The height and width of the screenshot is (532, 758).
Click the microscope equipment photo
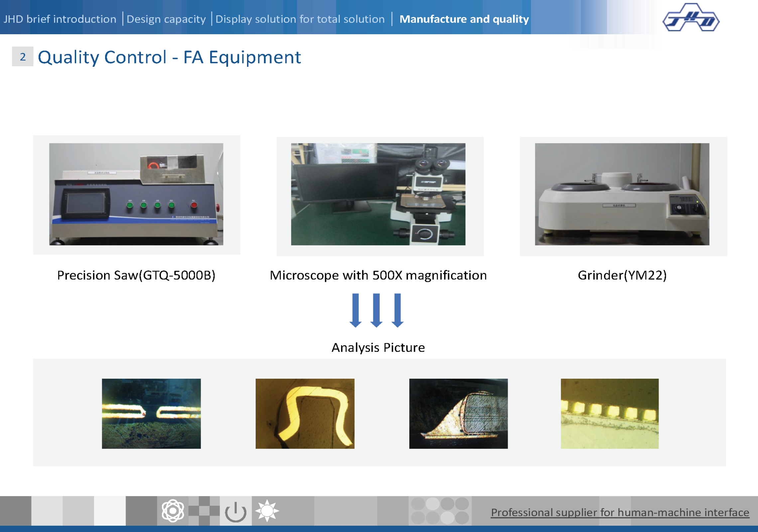coord(378,194)
